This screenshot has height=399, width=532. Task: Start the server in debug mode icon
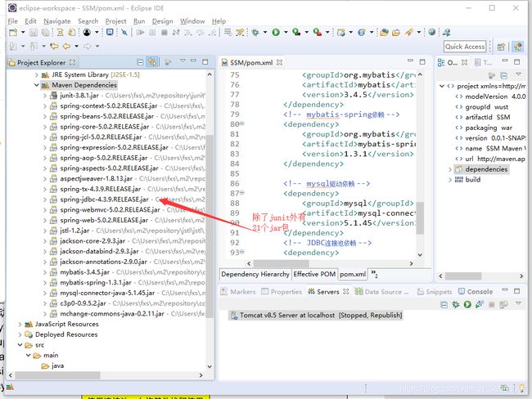pos(456,304)
